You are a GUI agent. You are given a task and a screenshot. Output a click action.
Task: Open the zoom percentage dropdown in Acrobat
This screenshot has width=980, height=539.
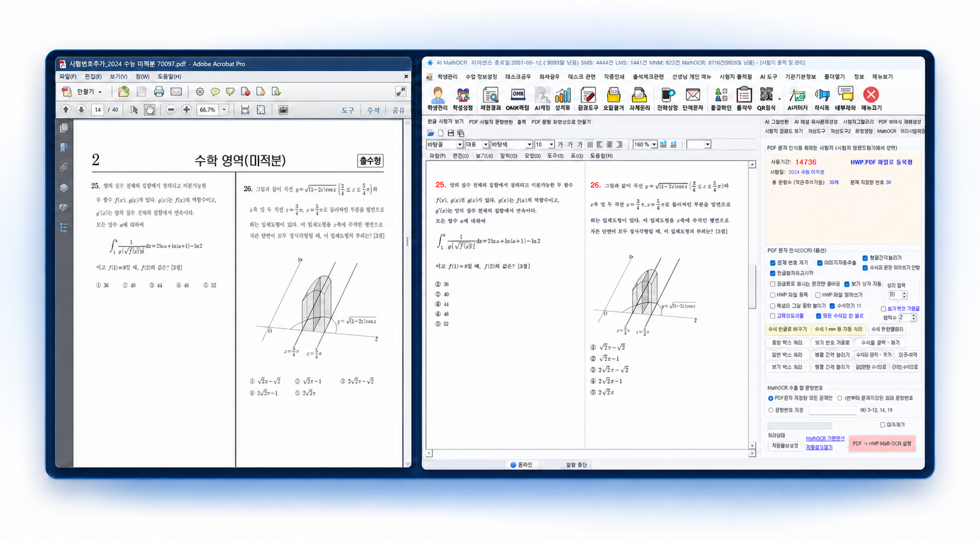pyautogui.click(x=224, y=110)
